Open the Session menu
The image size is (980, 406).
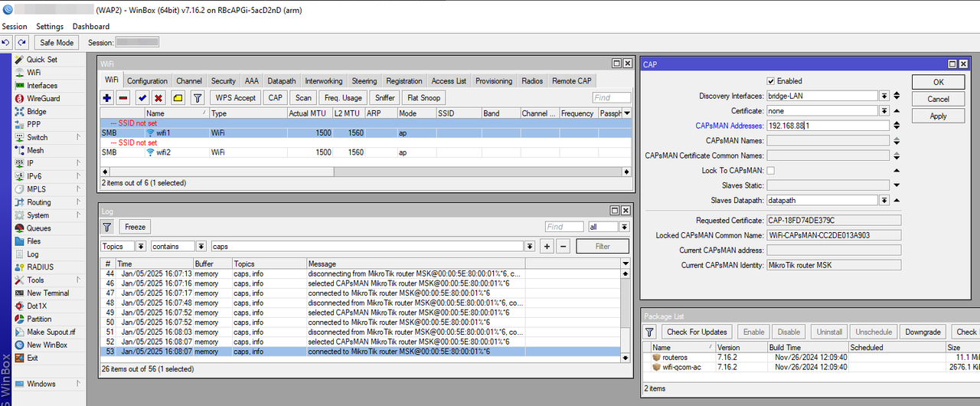[15, 27]
